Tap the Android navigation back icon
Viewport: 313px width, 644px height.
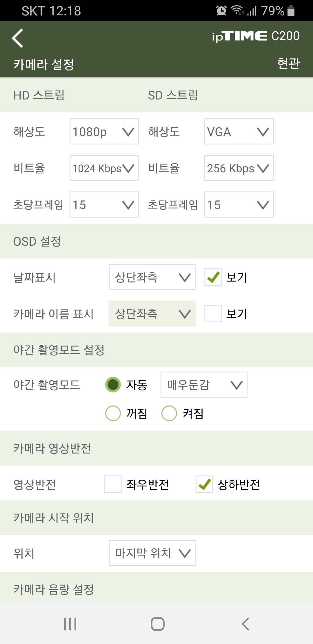tap(245, 624)
